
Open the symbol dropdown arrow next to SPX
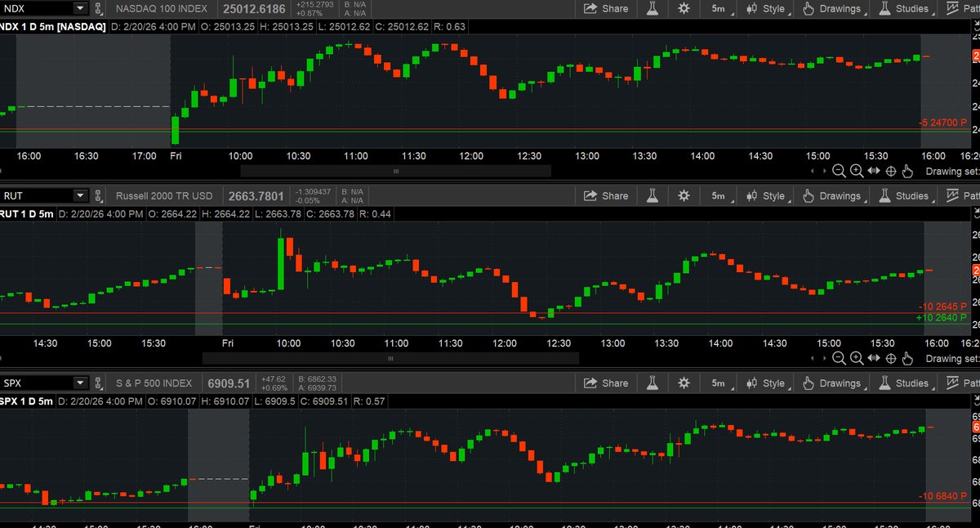(79, 383)
